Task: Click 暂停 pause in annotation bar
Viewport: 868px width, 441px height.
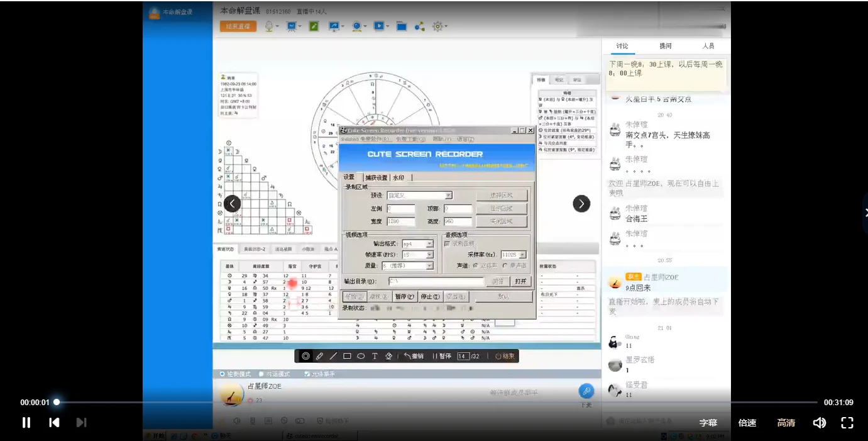Action: pos(442,356)
